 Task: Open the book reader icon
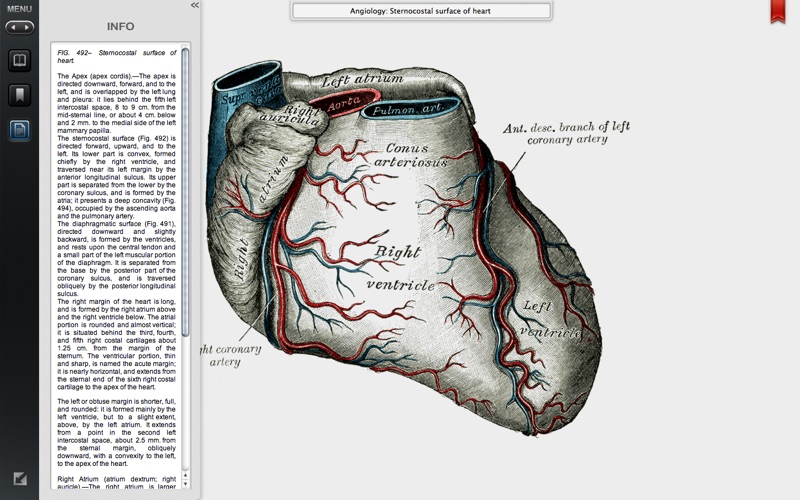(x=19, y=60)
